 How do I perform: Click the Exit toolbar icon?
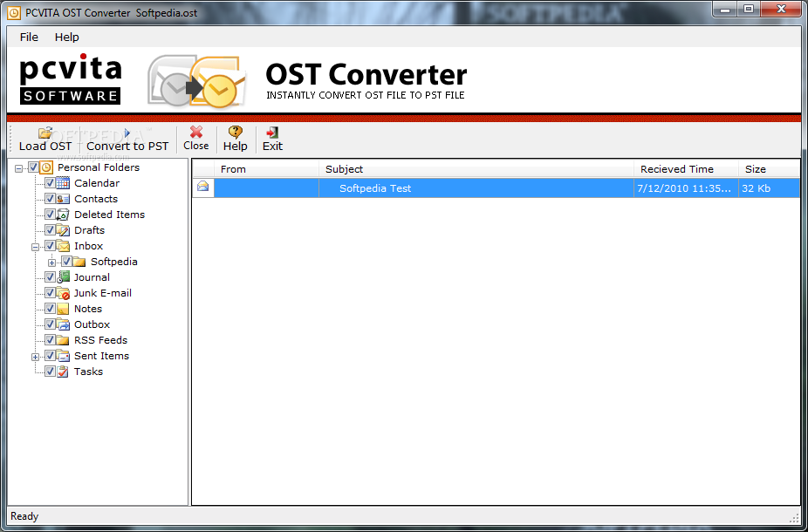tap(272, 133)
